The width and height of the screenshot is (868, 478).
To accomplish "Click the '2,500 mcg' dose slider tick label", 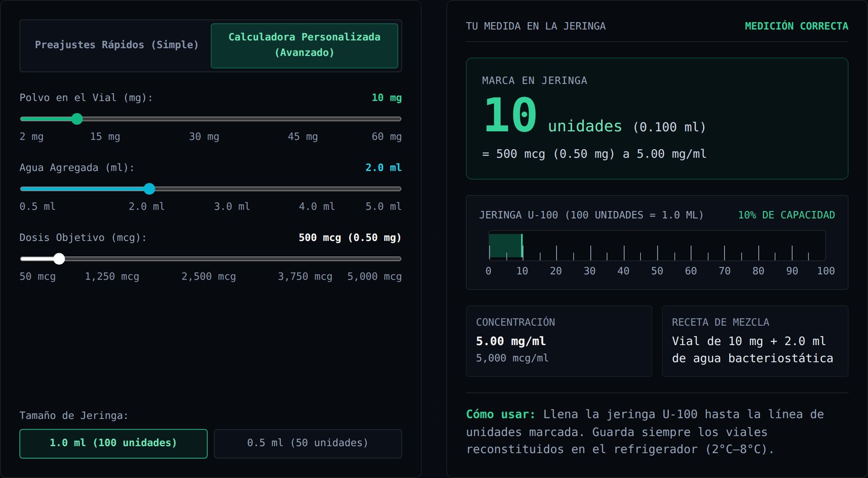I will [x=208, y=277].
